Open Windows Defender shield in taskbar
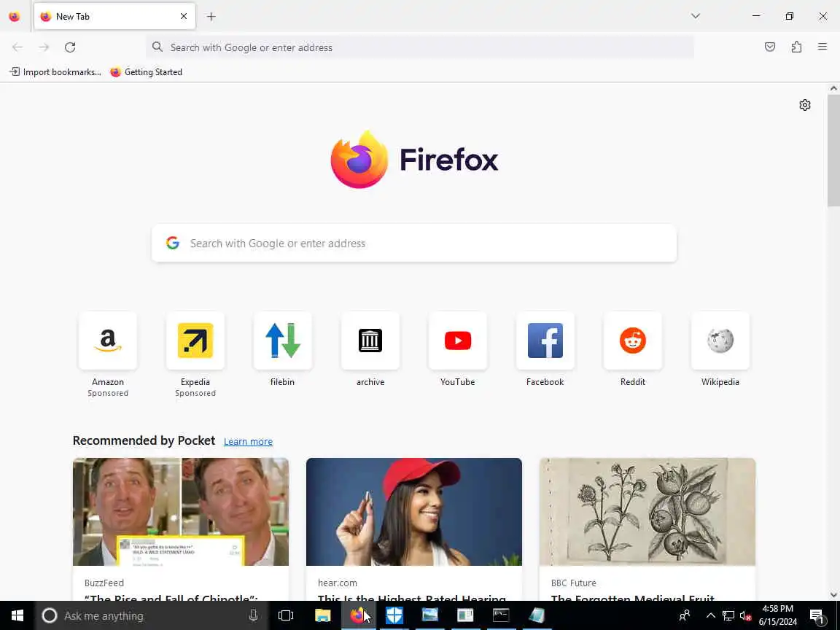 pos(394,615)
